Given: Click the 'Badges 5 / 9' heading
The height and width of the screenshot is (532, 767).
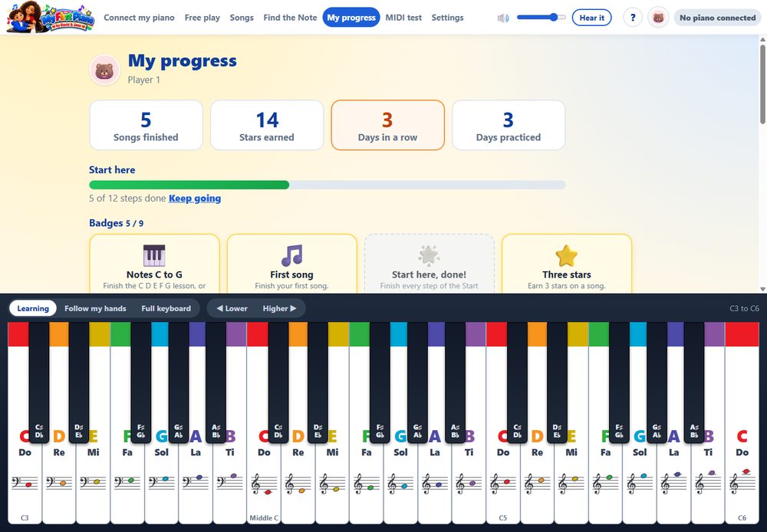Looking at the screenshot, I should point(117,223).
